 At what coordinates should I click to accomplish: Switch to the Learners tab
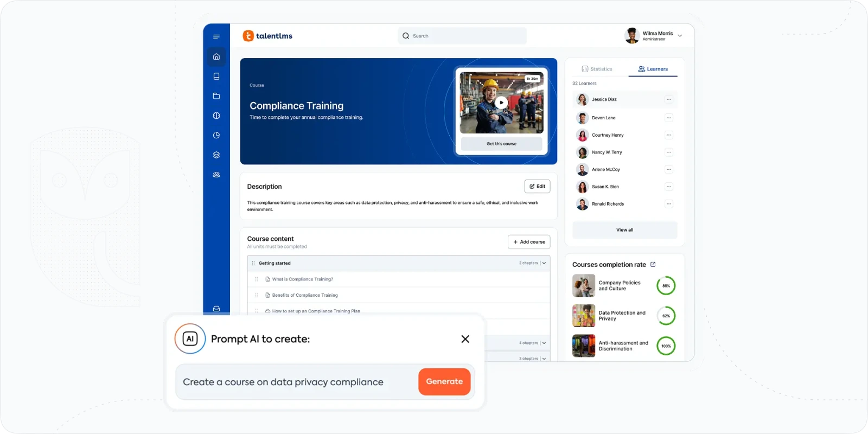[x=653, y=69]
